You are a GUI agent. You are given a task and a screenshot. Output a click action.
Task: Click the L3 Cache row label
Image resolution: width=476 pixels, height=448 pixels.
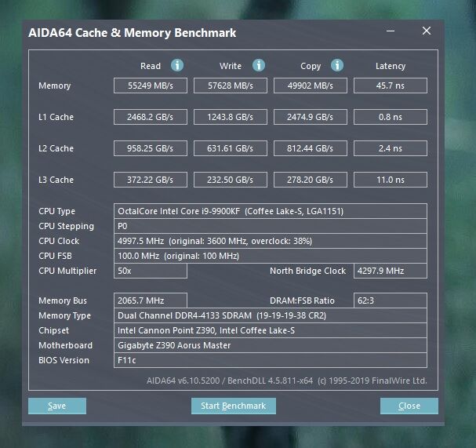(56, 180)
